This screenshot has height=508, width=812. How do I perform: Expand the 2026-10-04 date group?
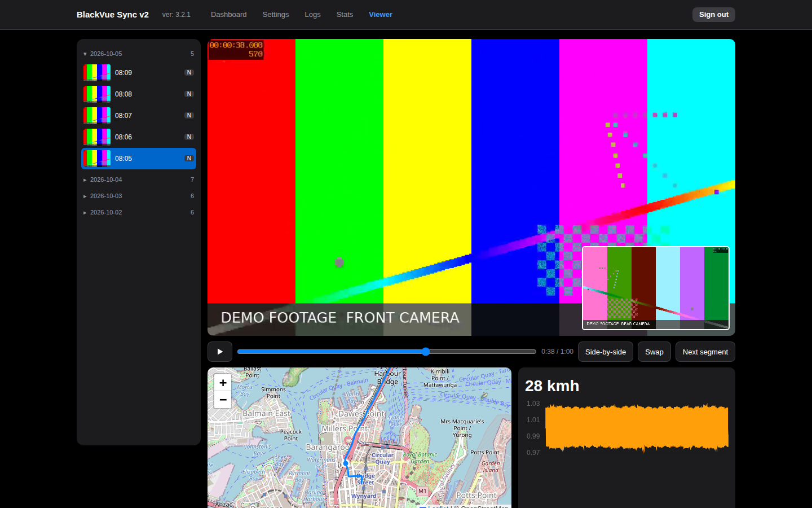pos(139,179)
